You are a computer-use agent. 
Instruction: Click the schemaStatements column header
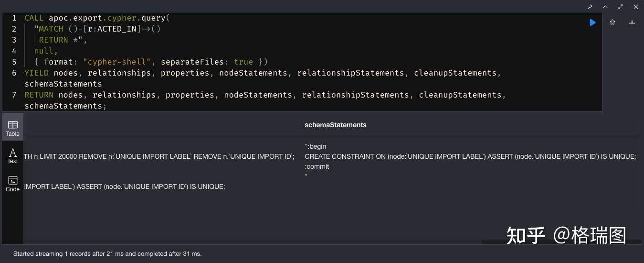[336, 125]
